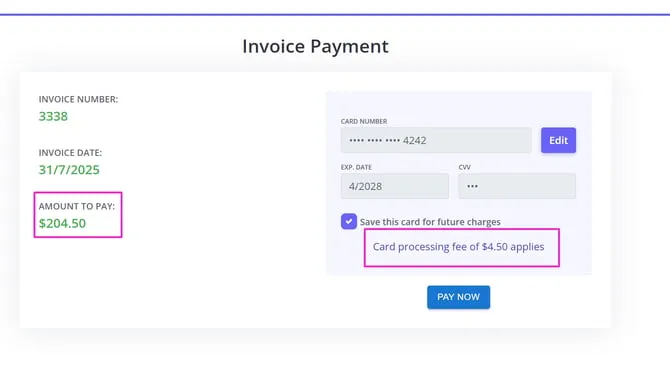
Task: Click the Edit button beside card number
Action: click(x=558, y=140)
